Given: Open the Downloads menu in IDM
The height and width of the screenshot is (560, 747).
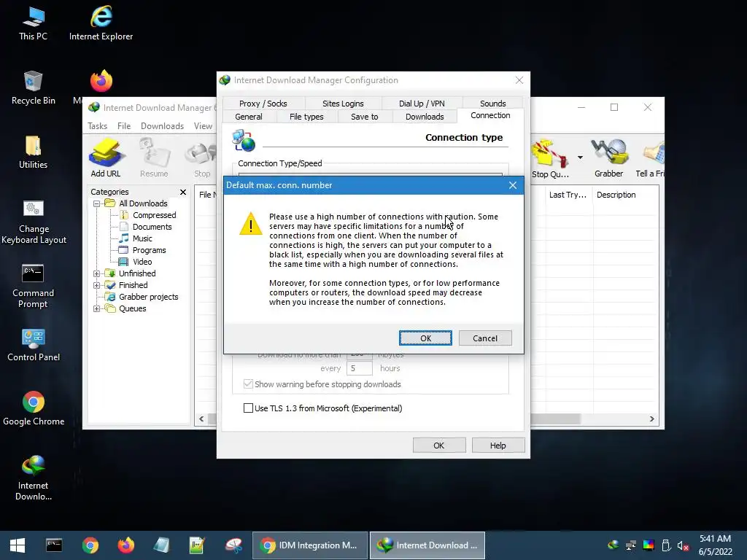Looking at the screenshot, I should pos(162,125).
